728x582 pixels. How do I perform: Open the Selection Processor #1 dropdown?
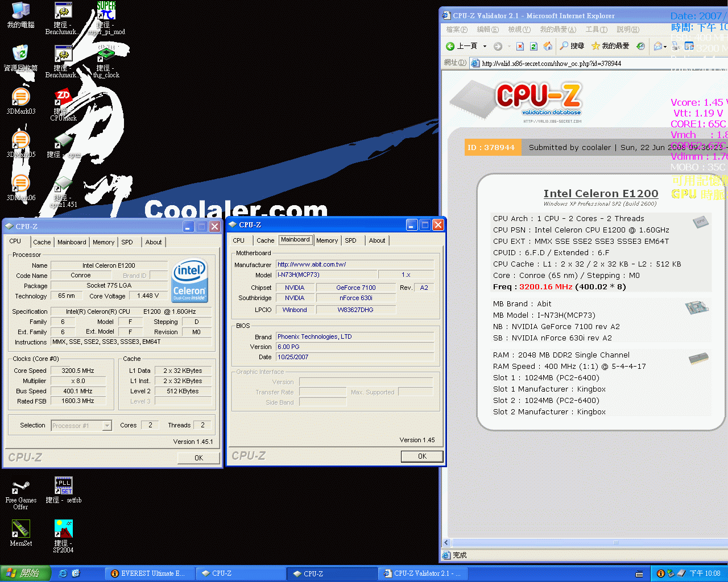107,425
